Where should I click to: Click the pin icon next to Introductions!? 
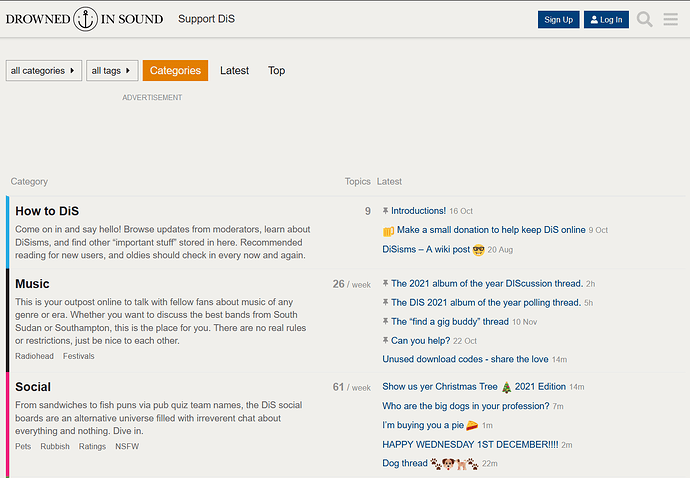pos(385,211)
